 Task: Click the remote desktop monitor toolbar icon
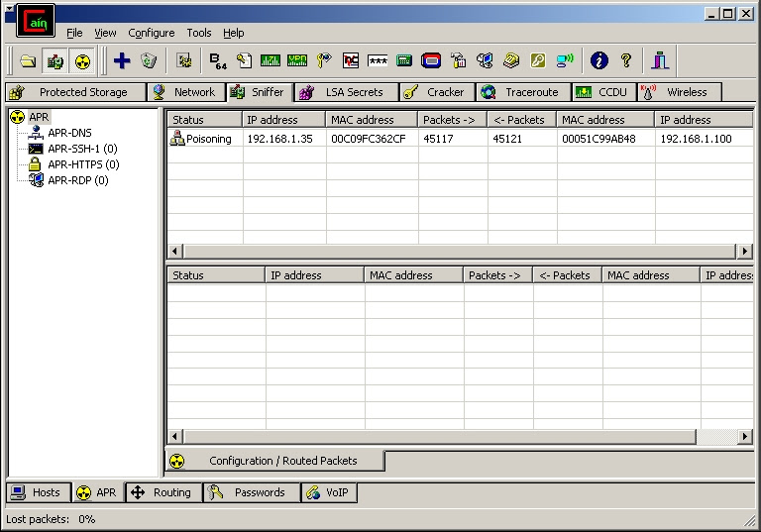point(485,60)
